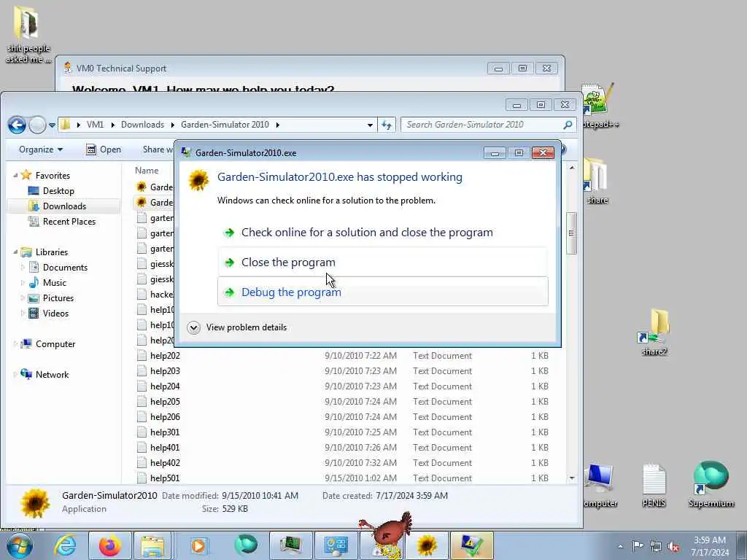This screenshot has height=560, width=747.
Task: Click the Explorer Forward arrow button
Action: click(x=37, y=125)
